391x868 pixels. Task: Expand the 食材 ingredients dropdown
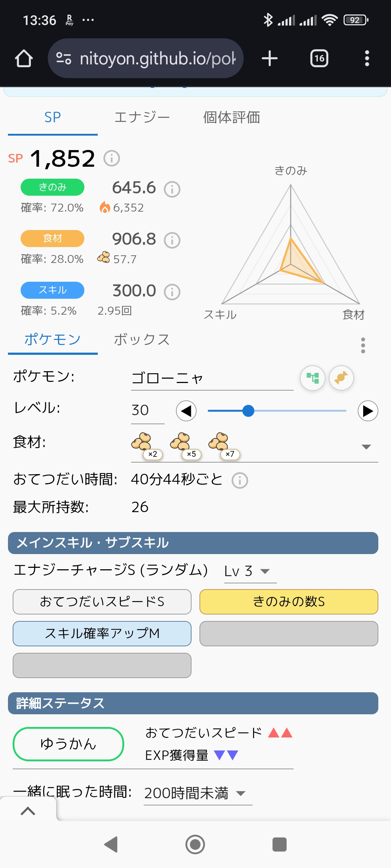click(x=366, y=447)
